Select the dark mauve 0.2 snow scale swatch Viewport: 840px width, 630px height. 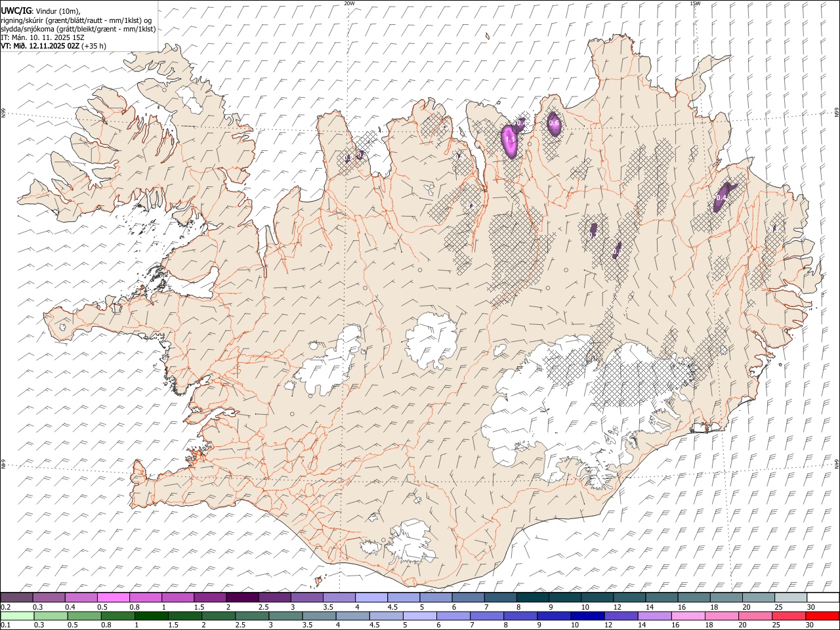tap(16, 598)
